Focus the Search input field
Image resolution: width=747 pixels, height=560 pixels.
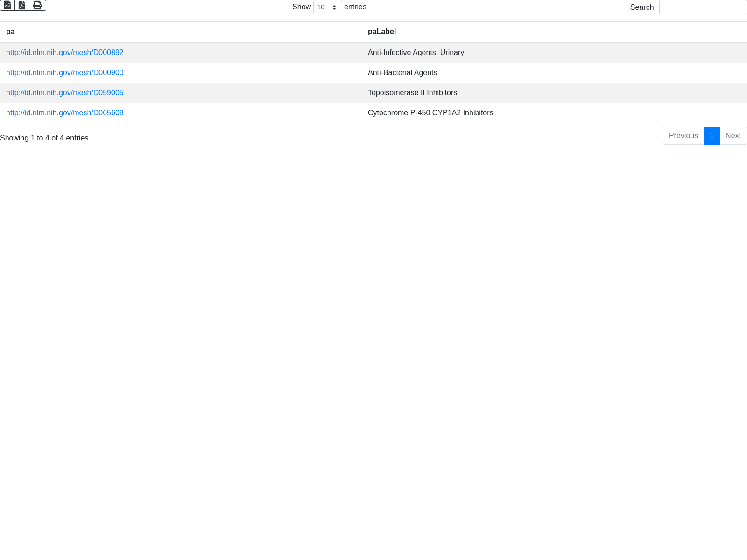[703, 7]
